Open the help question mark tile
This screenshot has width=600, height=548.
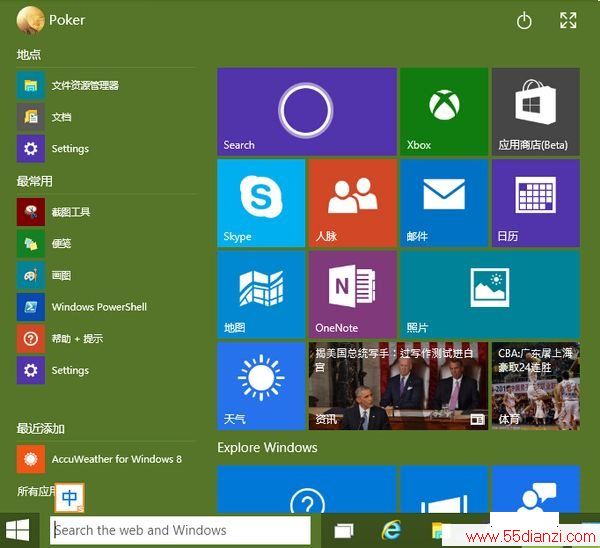click(x=307, y=489)
